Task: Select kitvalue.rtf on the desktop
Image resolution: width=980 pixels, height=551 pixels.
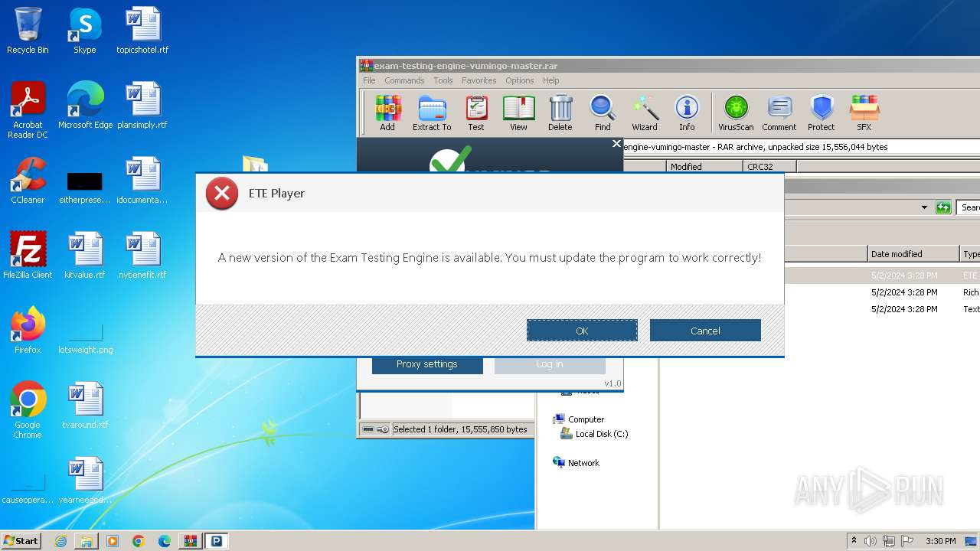Action: pyautogui.click(x=85, y=256)
